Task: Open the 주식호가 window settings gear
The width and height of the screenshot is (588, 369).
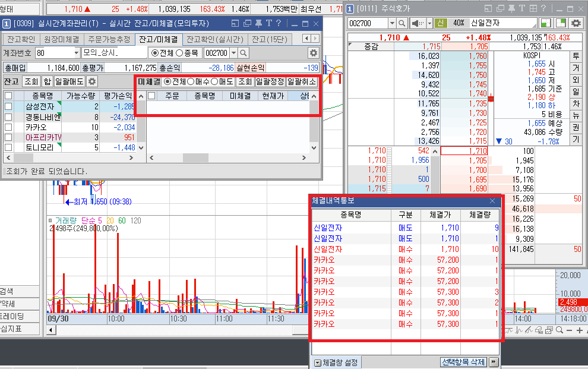Action: pyautogui.click(x=576, y=23)
